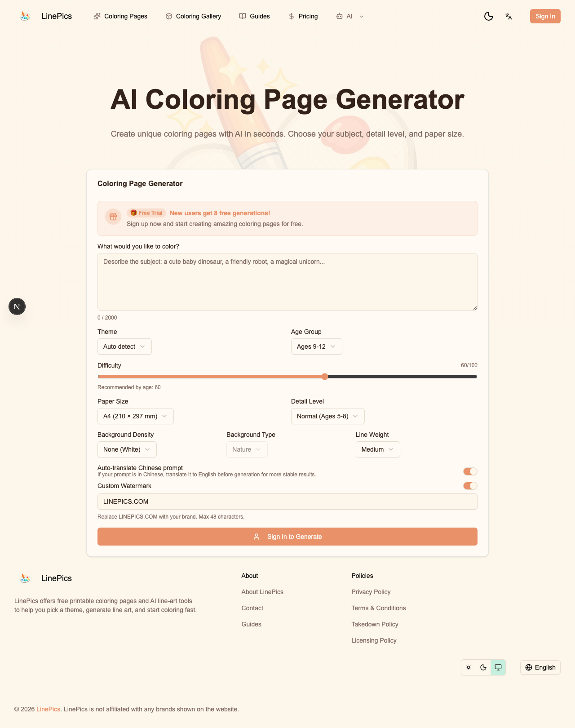Screen dimensions: 575x728
Task: Select the dark theme moon icon in footer
Action: (x=483, y=667)
